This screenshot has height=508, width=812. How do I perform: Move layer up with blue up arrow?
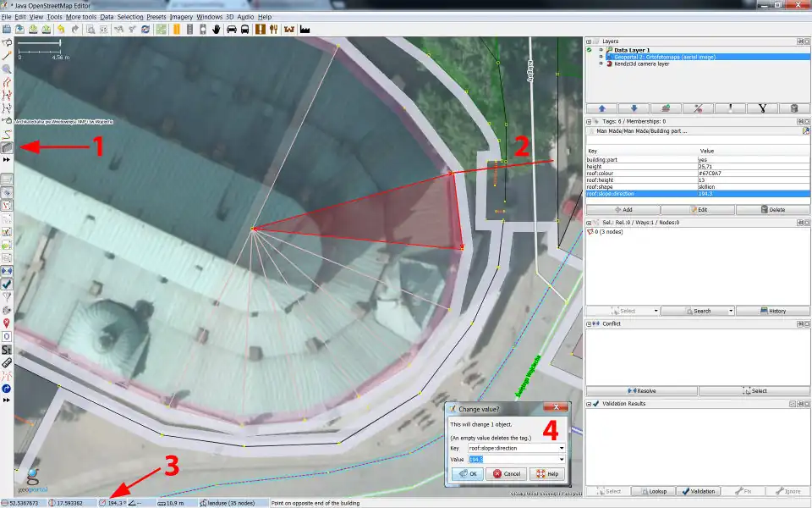[602, 108]
